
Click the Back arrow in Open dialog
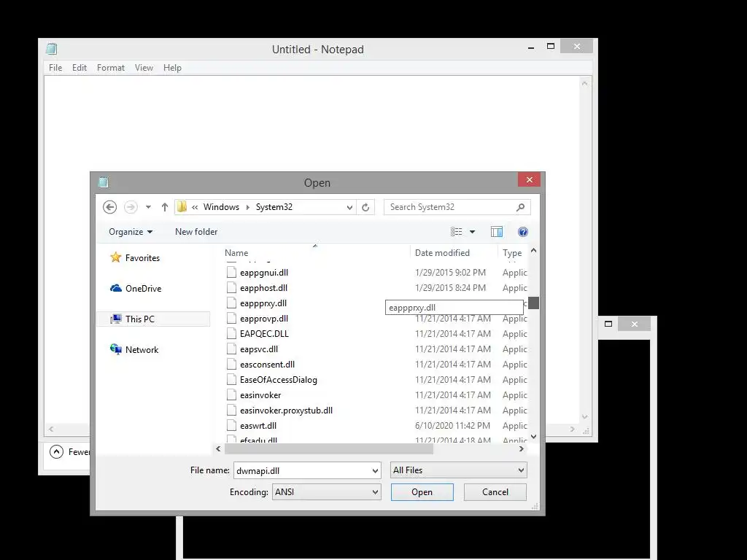(109, 207)
